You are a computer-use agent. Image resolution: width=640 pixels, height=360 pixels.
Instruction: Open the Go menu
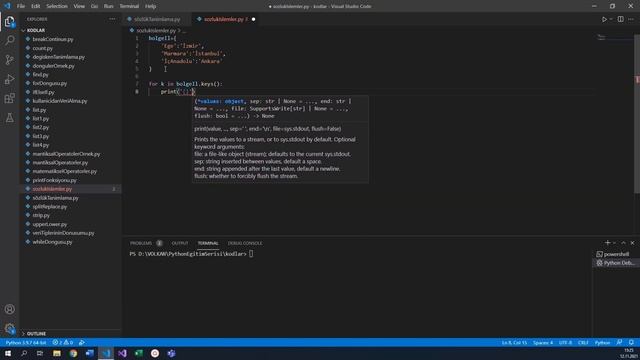[x=94, y=6]
